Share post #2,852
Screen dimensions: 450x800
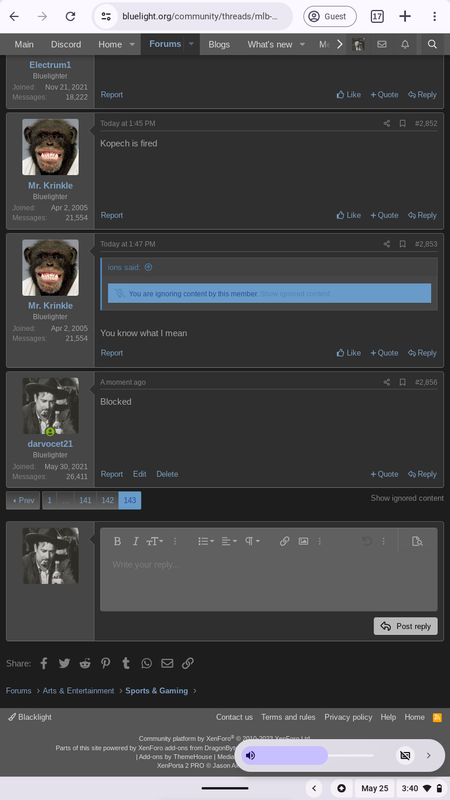pos(387,123)
